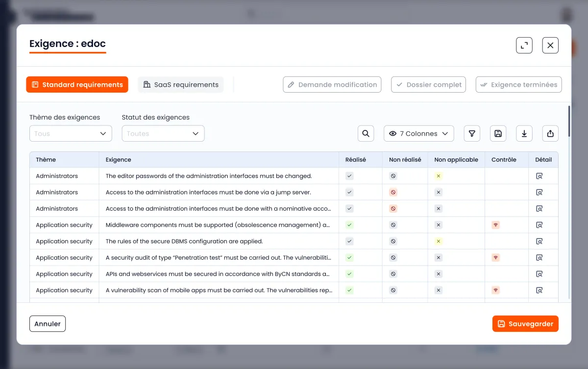Mark editor passwords requirement as Réalisé

pyautogui.click(x=349, y=176)
